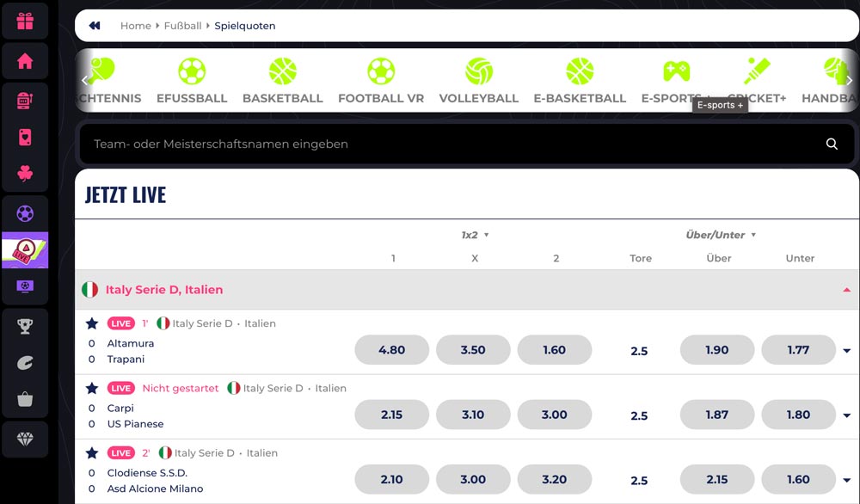Open the trophy tournaments icon
860x504 pixels.
click(x=25, y=326)
